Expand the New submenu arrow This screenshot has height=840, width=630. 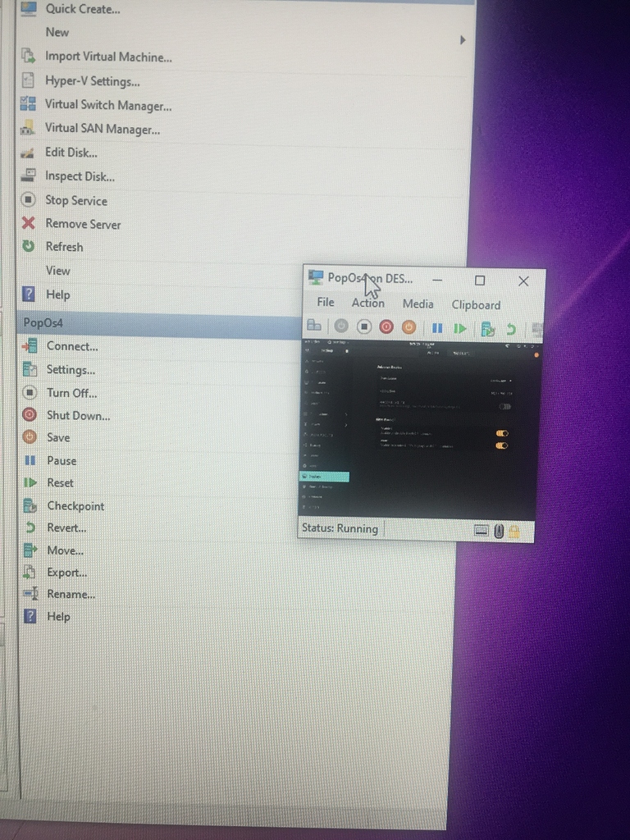click(x=463, y=39)
